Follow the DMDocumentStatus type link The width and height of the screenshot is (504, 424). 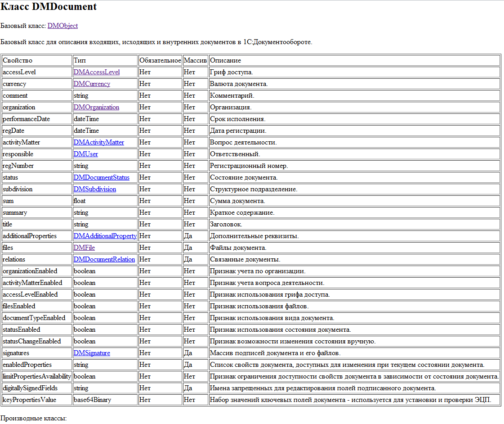[101, 177]
